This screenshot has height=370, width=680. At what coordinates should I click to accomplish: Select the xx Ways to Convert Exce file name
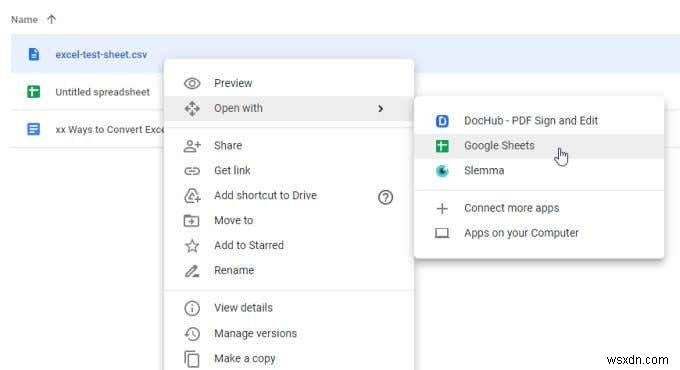click(x=110, y=129)
